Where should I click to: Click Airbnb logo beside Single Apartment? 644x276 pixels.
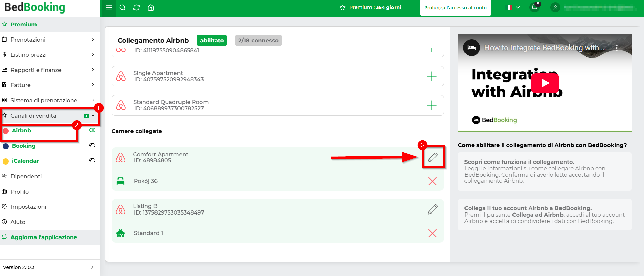[x=121, y=76]
